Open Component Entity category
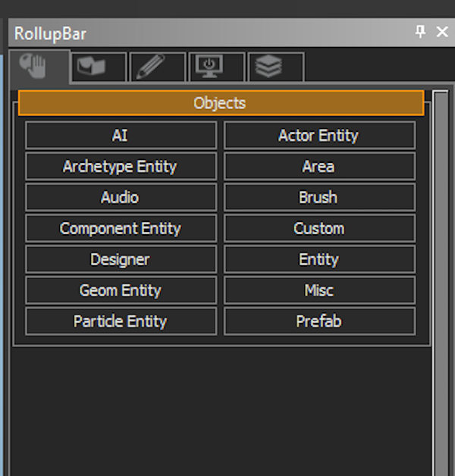The height and width of the screenshot is (476, 455). 121,228
